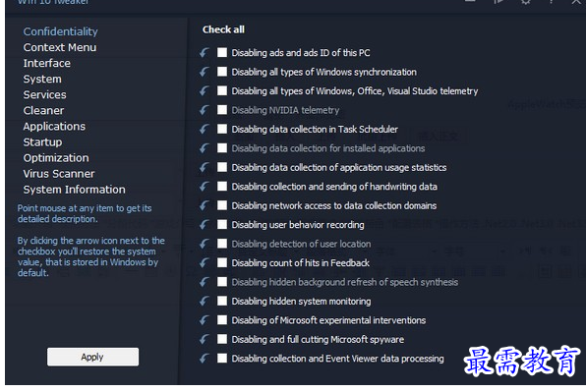
Task: Toggle Disabling Event Viewer data processing checkbox
Action: pos(222,358)
